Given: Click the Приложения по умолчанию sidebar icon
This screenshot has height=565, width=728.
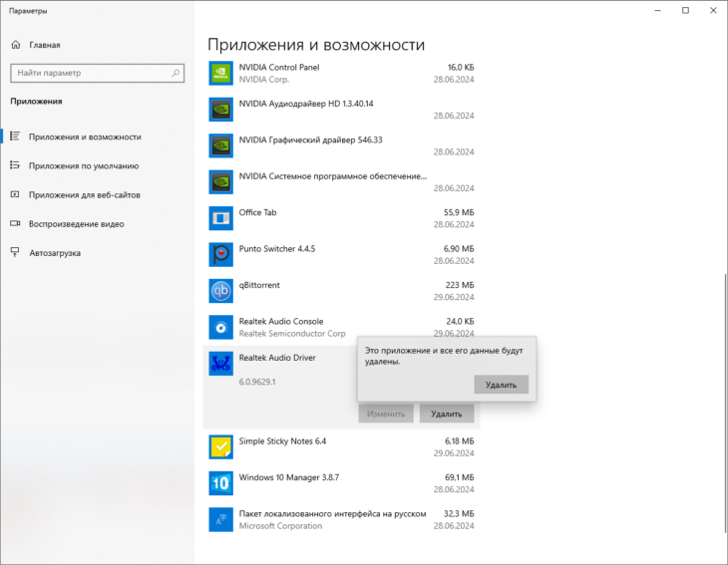Looking at the screenshot, I should [x=15, y=165].
